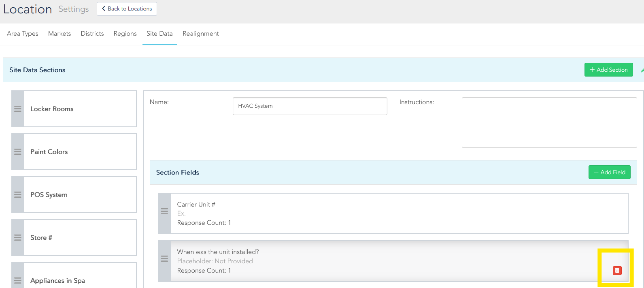Click the Store # drag handle

click(x=18, y=238)
